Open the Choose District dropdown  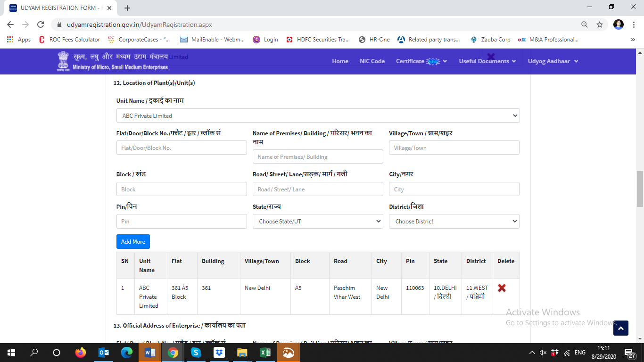tap(454, 222)
